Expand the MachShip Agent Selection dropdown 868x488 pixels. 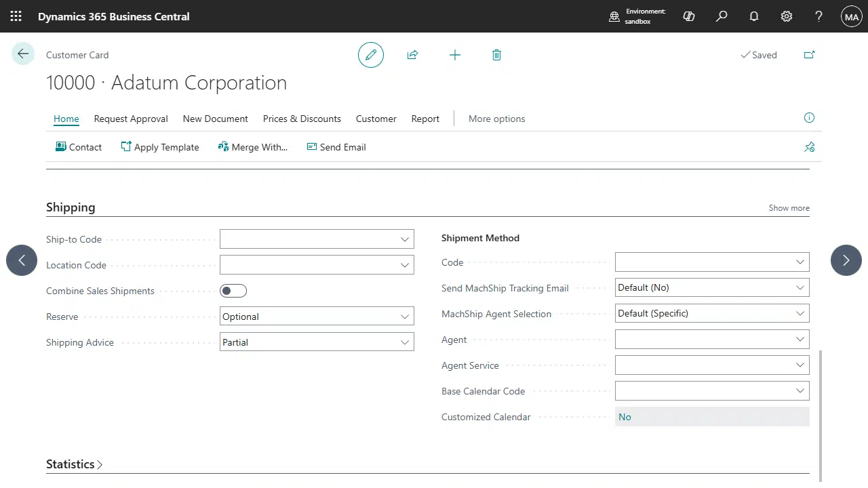click(799, 312)
